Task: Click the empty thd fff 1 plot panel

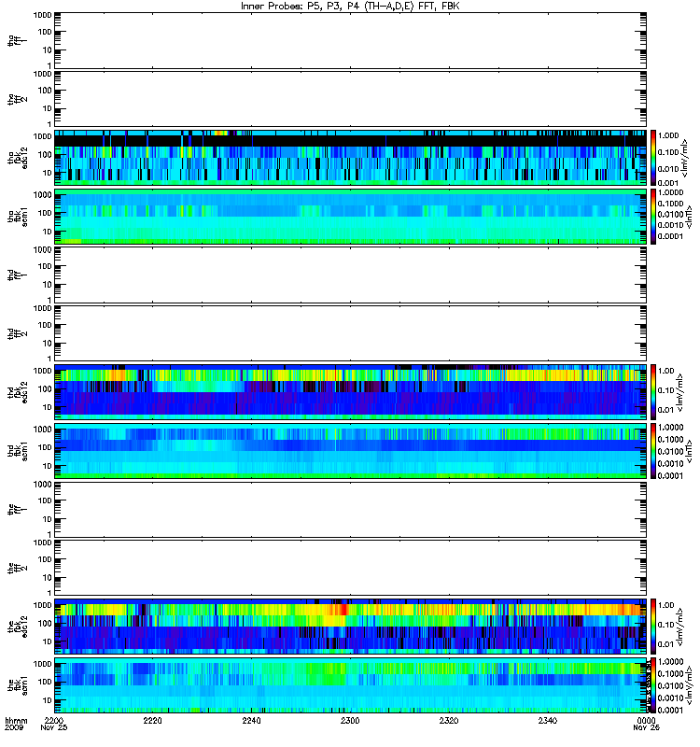Action: [x=351, y=275]
